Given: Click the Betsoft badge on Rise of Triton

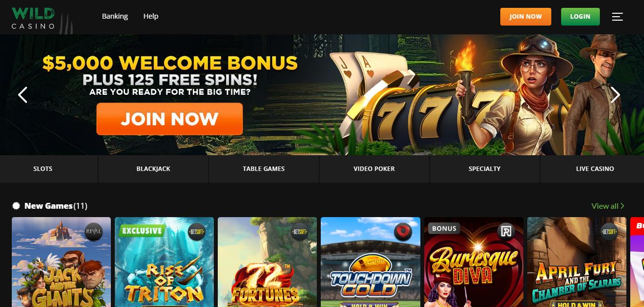Looking at the screenshot, I should pyautogui.click(x=197, y=231).
